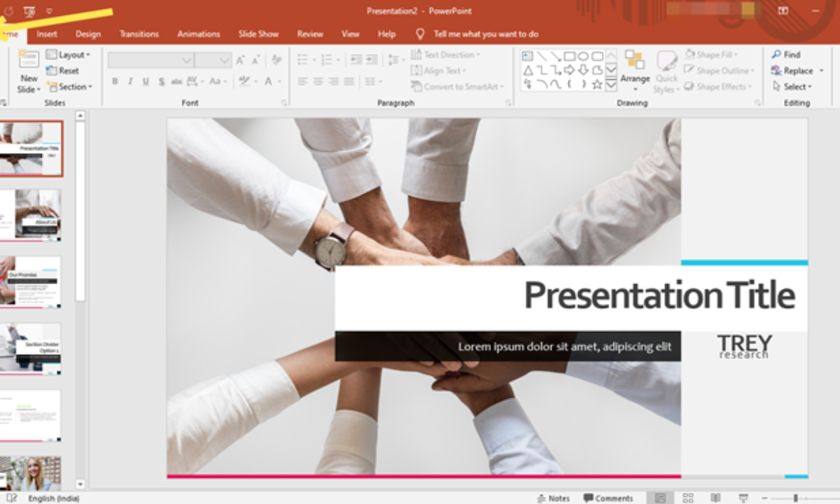
Task: Open the Shape Fill dropdown
Action: 712,55
